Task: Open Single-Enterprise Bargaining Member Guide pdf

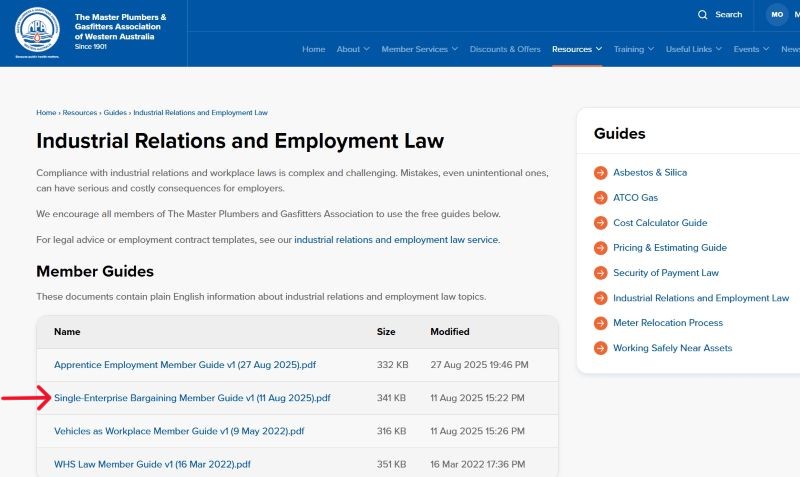Action: point(192,398)
